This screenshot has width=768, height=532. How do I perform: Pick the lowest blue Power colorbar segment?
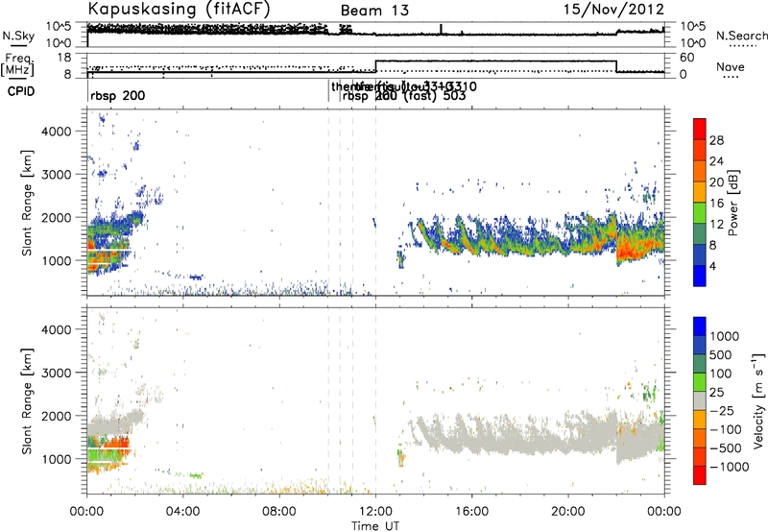point(700,276)
